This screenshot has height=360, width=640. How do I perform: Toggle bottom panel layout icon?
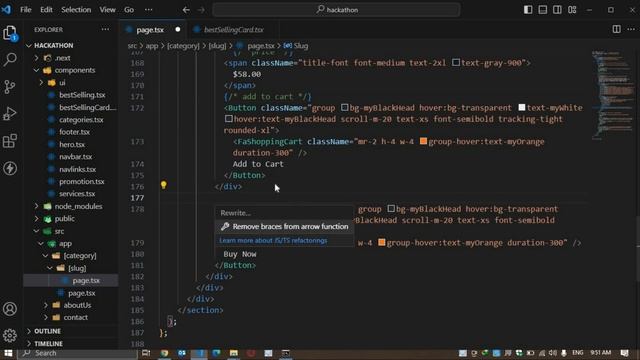coord(542,9)
